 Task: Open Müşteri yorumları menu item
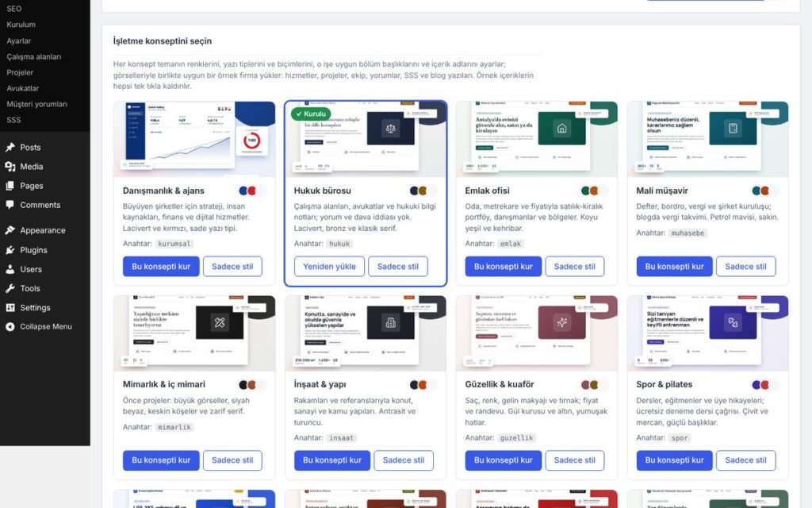pyautogui.click(x=36, y=104)
